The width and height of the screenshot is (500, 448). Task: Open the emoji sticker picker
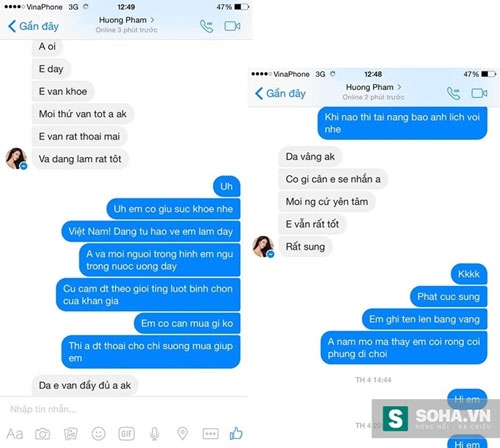[x=99, y=434]
